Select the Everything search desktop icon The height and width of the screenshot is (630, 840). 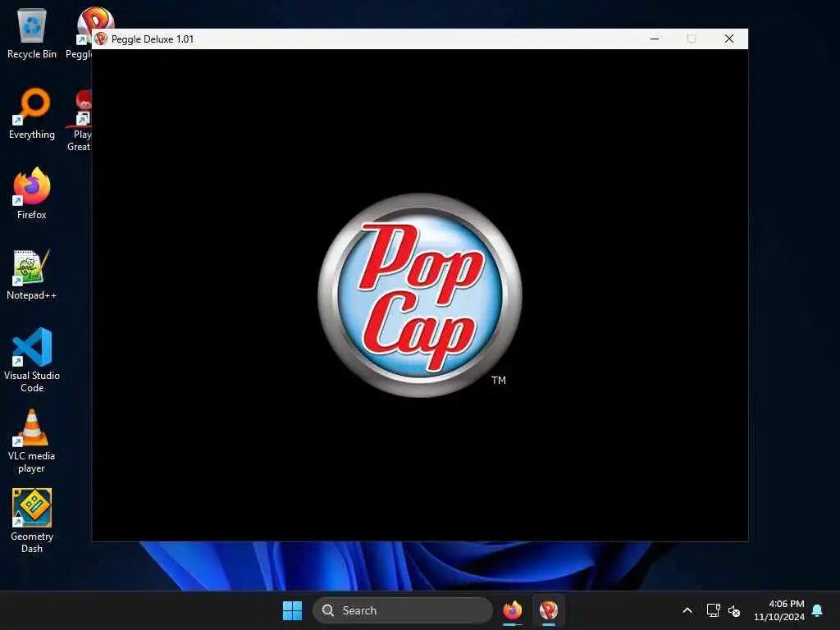pyautogui.click(x=32, y=113)
